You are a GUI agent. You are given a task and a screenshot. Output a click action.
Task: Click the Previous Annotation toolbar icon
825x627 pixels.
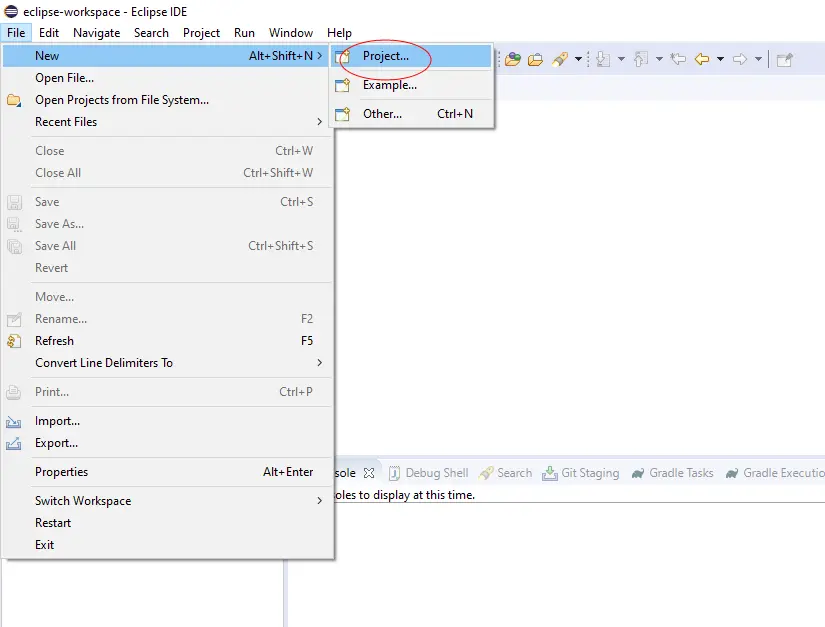(640, 59)
